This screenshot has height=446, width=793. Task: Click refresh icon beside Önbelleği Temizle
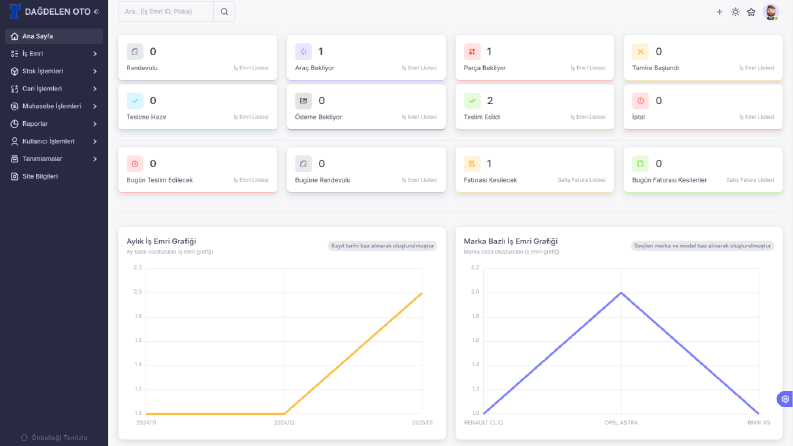[24, 438]
